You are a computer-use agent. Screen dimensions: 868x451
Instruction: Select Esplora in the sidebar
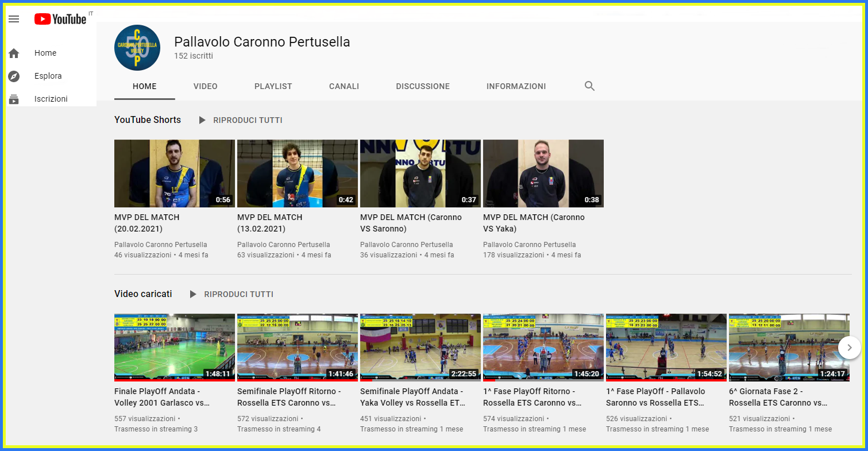[48, 76]
